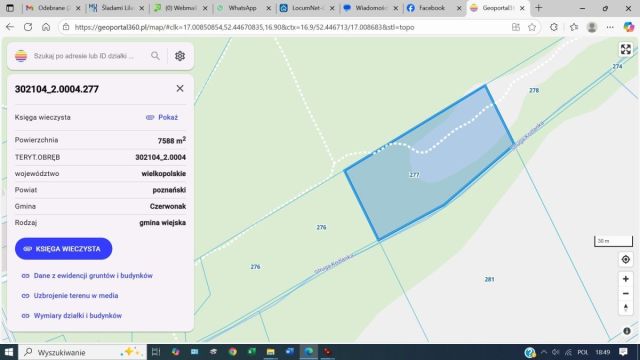The height and width of the screenshot is (360, 640).
Task: Click the Geoportal360 logo icon
Action: (21, 56)
